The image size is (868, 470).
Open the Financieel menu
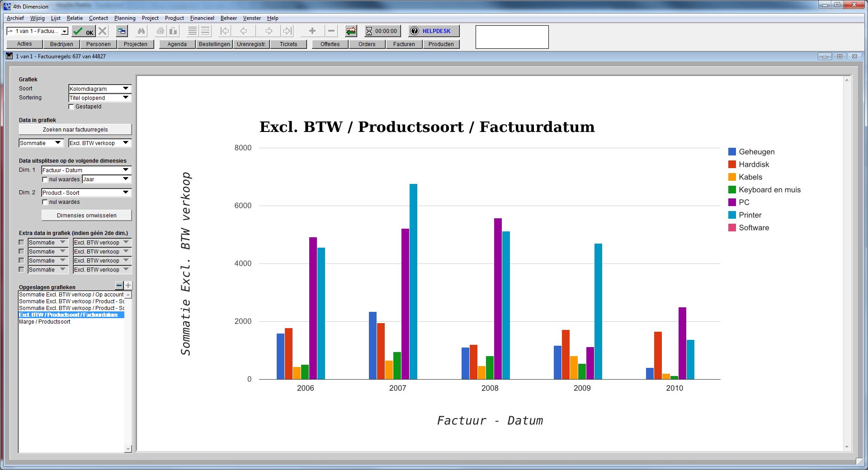pos(202,18)
